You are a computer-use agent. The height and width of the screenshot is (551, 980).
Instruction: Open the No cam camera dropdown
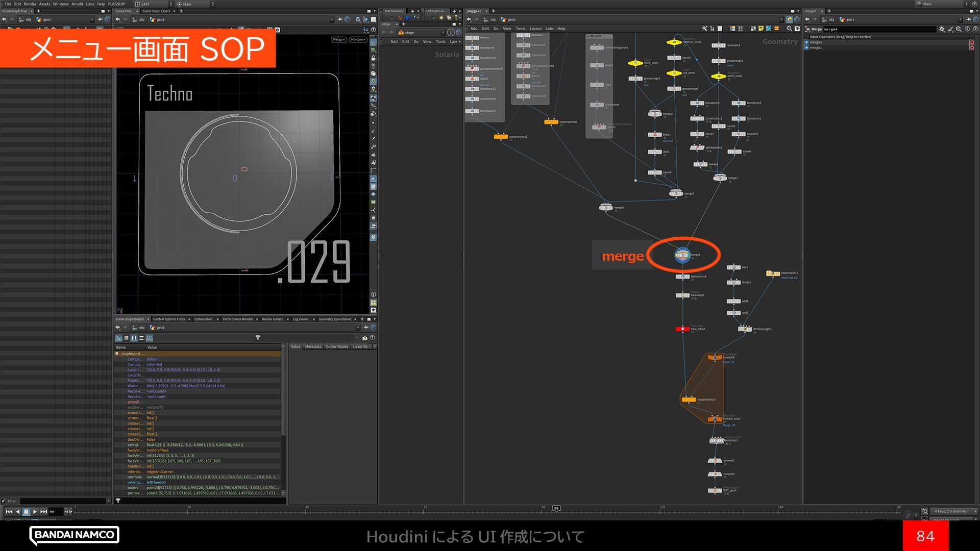click(357, 39)
